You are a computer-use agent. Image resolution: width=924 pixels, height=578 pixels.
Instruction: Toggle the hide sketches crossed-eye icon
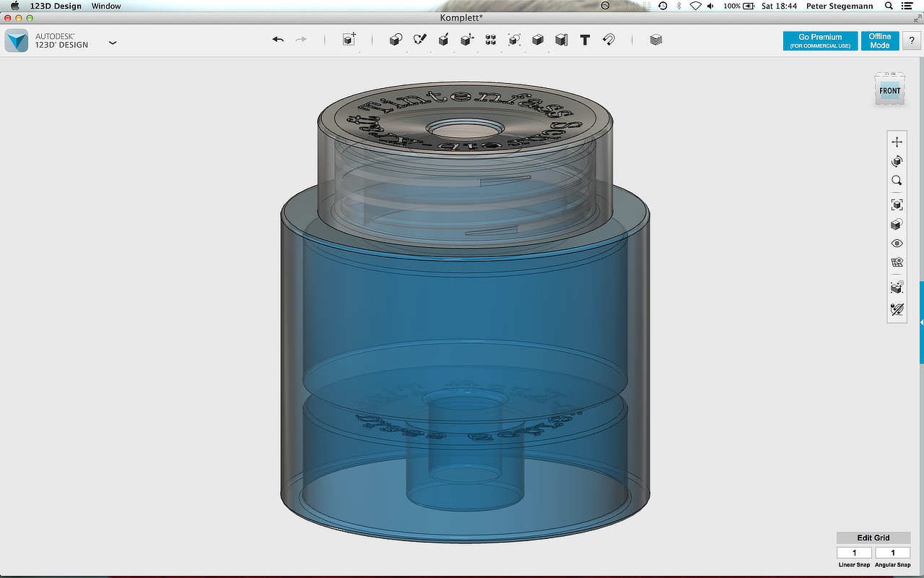(897, 309)
